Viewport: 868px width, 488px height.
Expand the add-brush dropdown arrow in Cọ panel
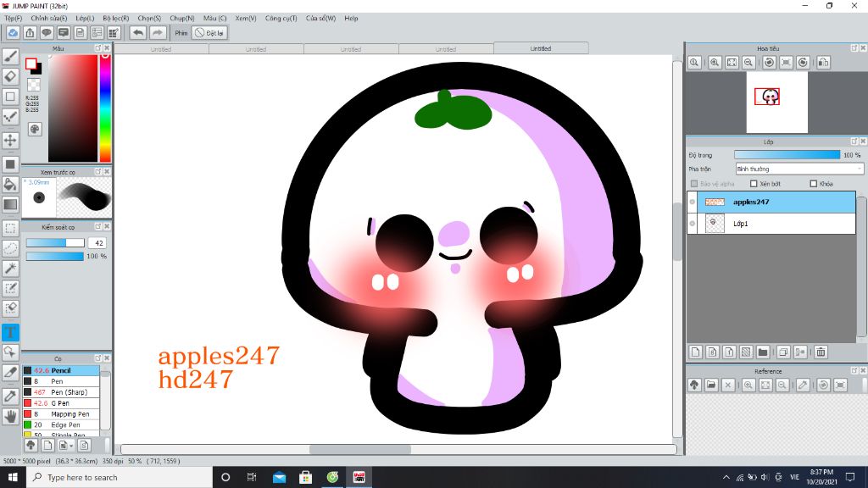[x=71, y=446]
